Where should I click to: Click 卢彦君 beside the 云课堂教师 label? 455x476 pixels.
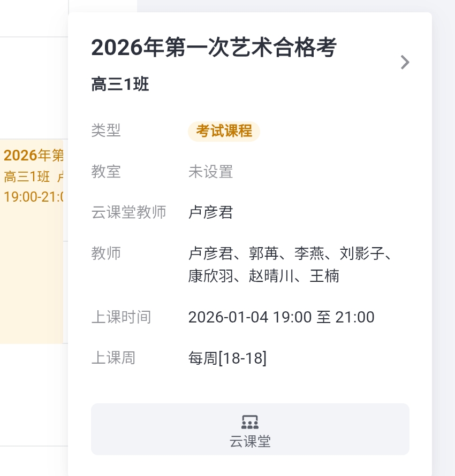point(210,212)
